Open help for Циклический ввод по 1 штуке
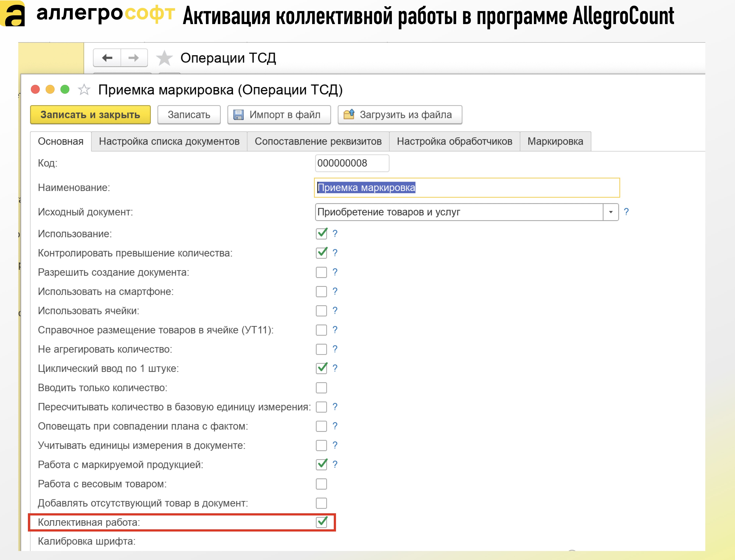 point(335,368)
